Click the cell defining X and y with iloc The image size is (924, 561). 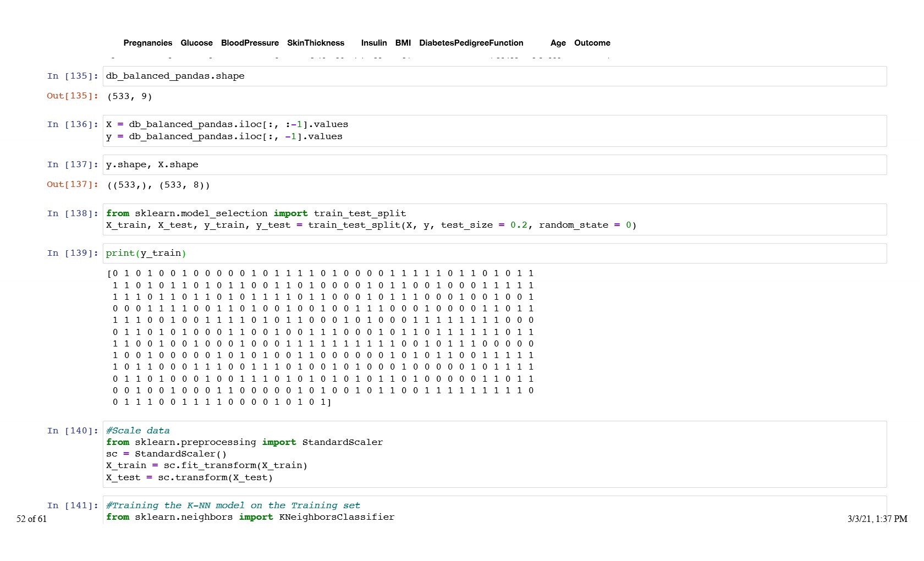tap(494, 131)
